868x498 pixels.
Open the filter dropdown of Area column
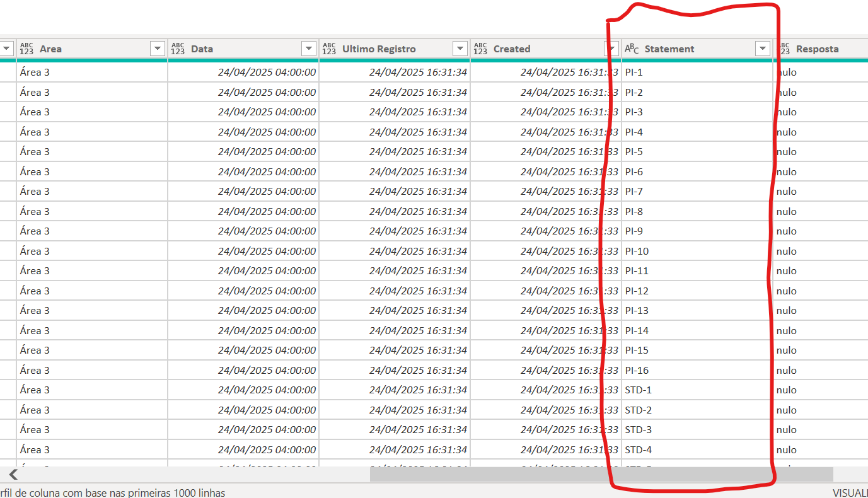pyautogui.click(x=158, y=49)
